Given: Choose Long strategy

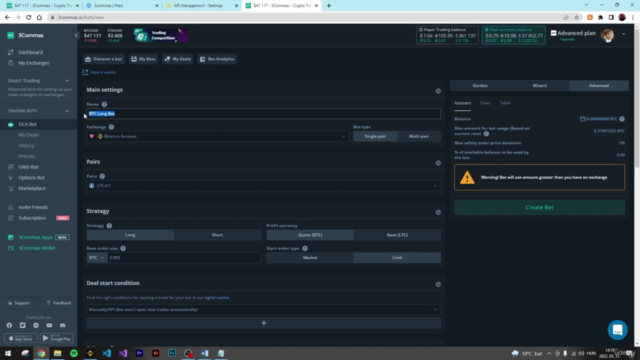Looking at the screenshot, I should pos(130,235).
